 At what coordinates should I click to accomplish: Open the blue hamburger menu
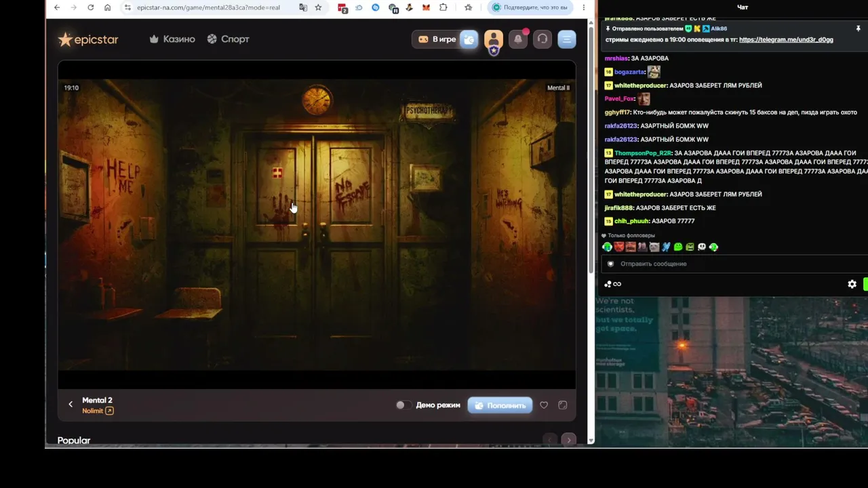coord(567,39)
